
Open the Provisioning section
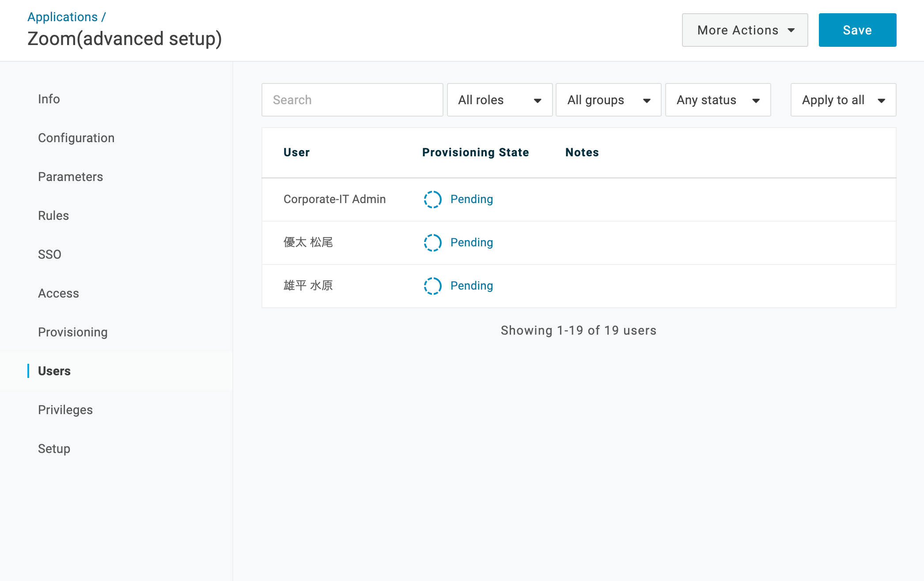[x=73, y=332]
